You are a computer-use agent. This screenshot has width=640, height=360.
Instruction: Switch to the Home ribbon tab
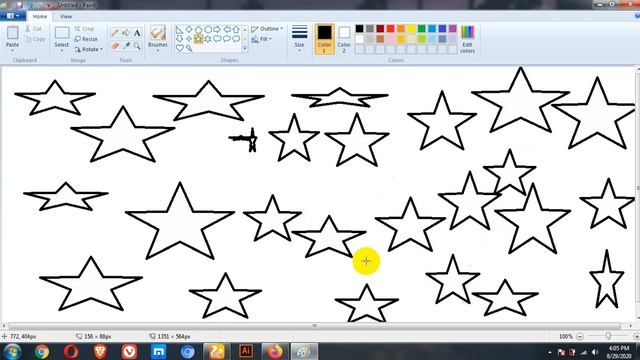[40, 17]
